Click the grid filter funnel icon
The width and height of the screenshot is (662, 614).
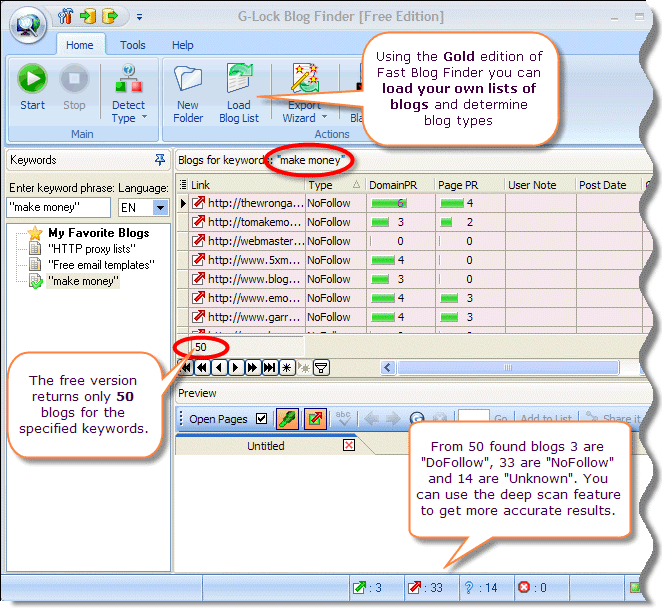(x=322, y=367)
